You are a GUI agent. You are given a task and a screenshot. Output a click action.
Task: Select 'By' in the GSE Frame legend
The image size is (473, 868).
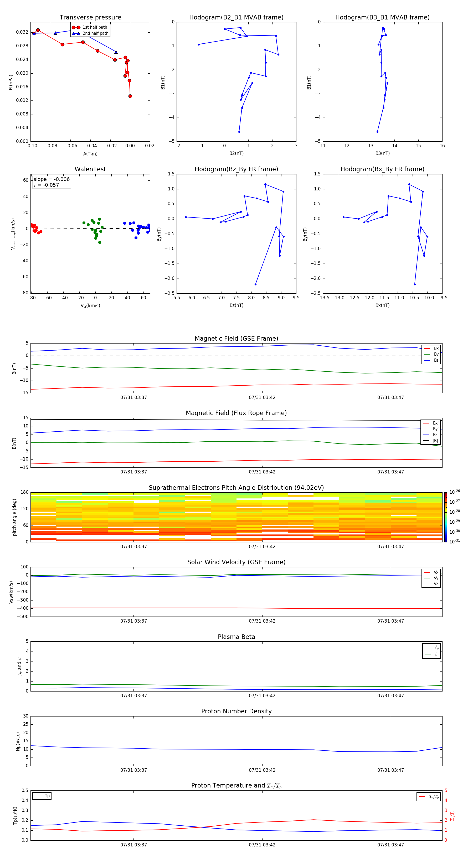click(x=431, y=354)
